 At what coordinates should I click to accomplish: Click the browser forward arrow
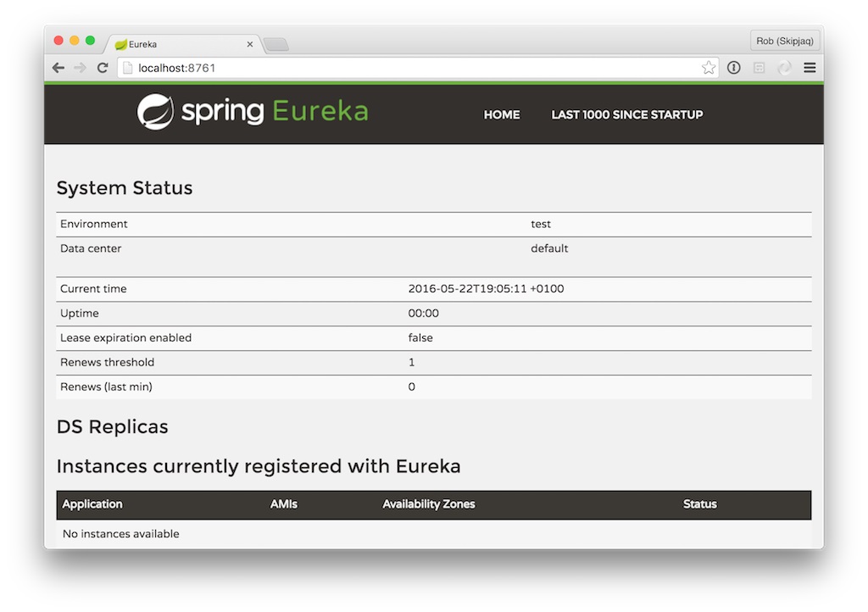81,68
